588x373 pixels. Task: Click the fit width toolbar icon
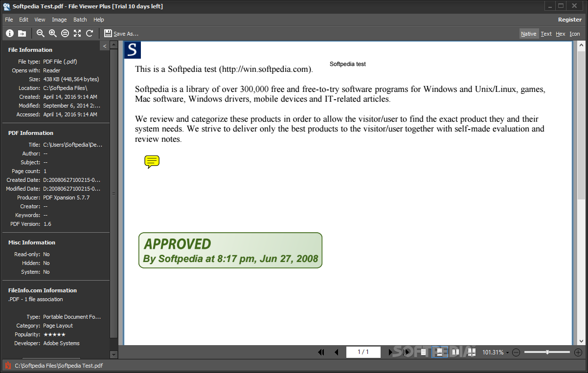(x=65, y=33)
